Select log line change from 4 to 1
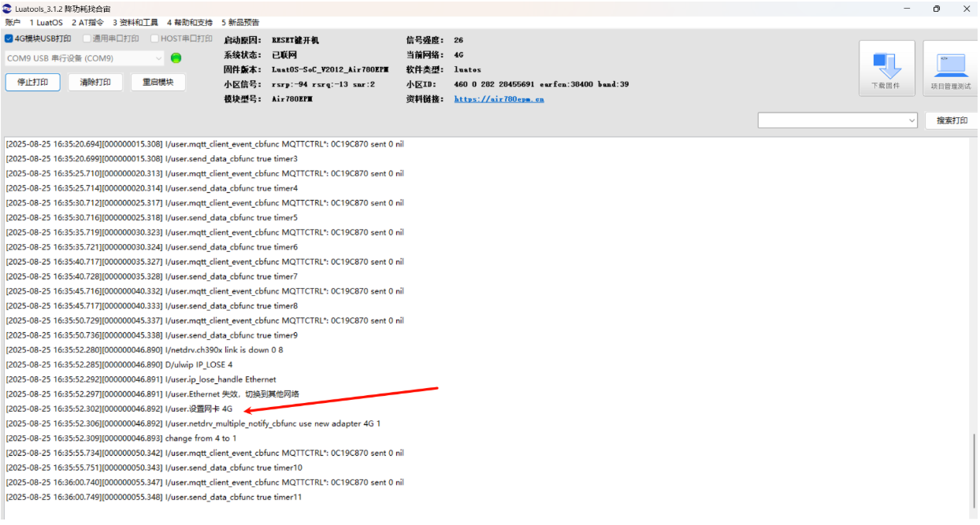Viewport: 980px width, 525px height. (121, 438)
